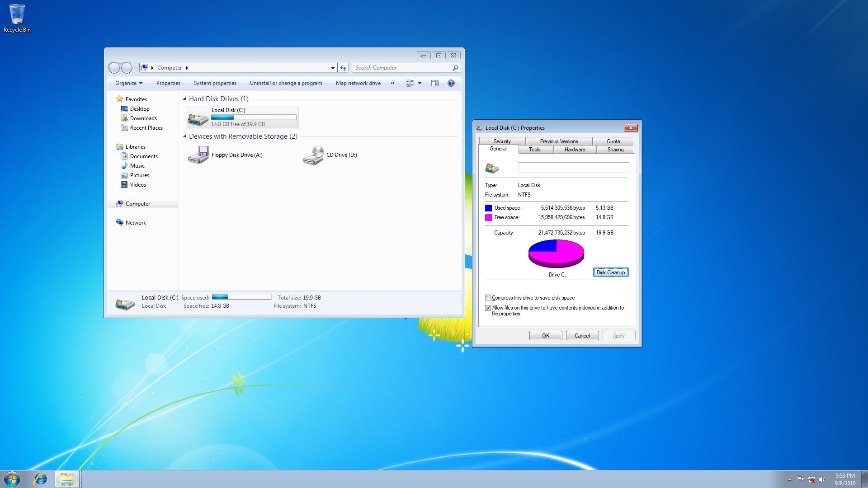The image size is (868, 488).
Task: Switch to the Previous Versions tab
Action: click(x=559, y=141)
